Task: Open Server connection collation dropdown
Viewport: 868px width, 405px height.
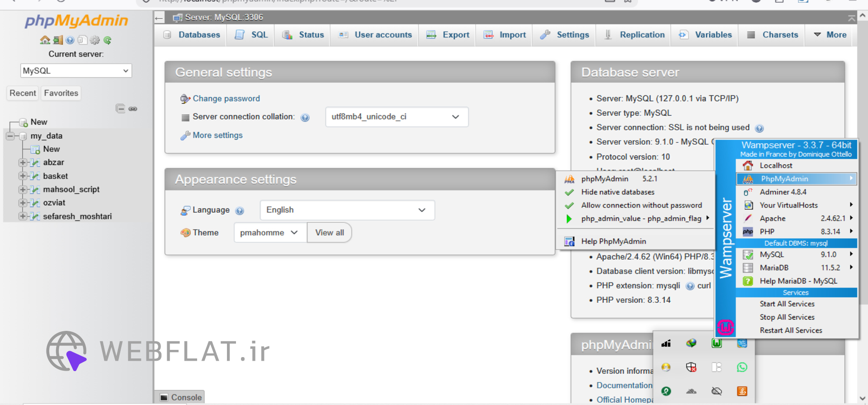Action: [x=397, y=117]
